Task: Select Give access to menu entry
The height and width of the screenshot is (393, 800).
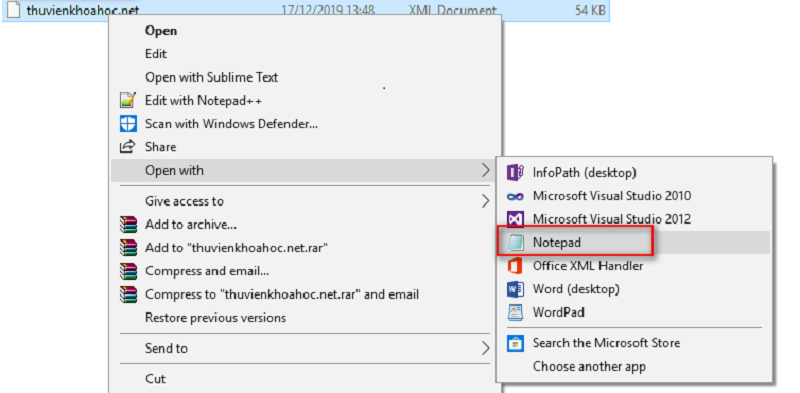Action: [x=306, y=201]
